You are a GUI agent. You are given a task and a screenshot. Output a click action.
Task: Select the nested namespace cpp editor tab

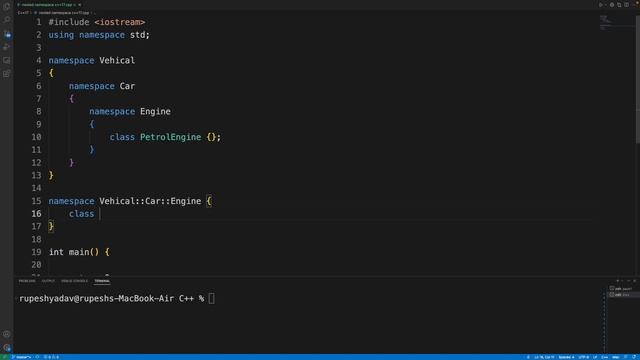point(49,5)
